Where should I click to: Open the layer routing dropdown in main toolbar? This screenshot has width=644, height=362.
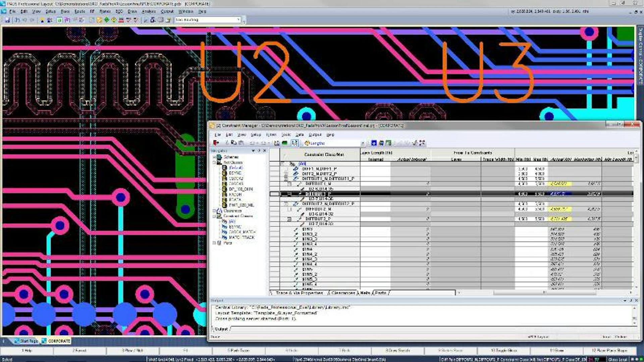pos(238,20)
